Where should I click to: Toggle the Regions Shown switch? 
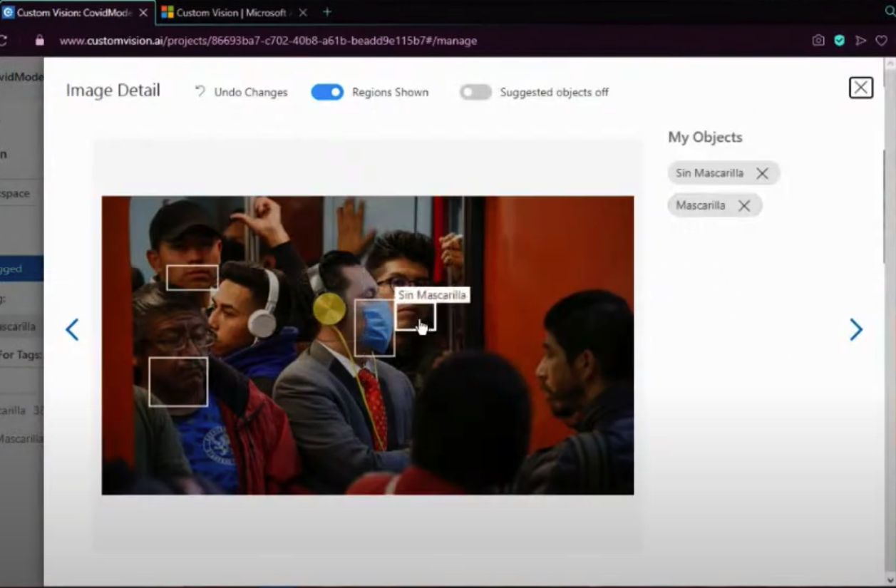pos(327,92)
